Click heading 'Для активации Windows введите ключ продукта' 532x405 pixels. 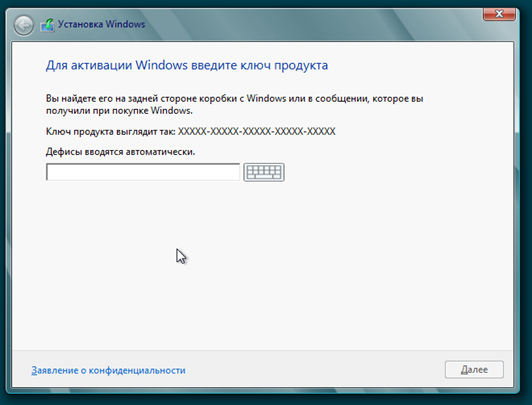tap(187, 65)
